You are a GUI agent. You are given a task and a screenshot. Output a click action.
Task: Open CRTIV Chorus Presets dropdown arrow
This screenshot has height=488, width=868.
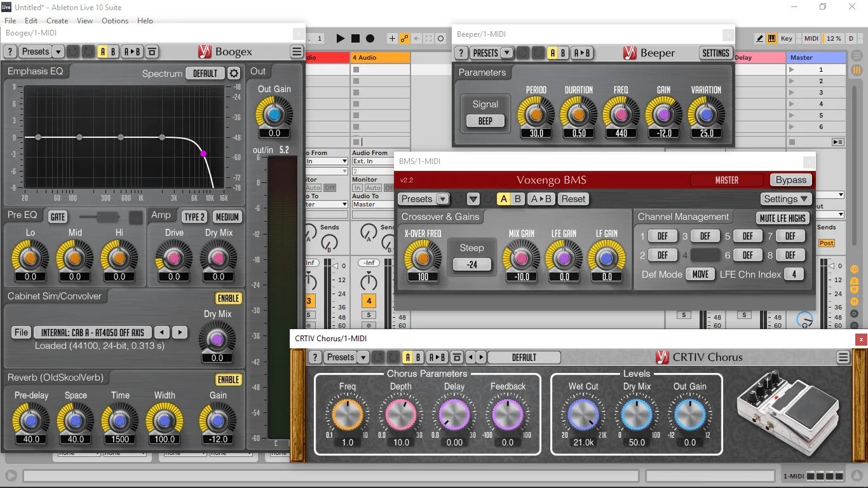click(363, 357)
